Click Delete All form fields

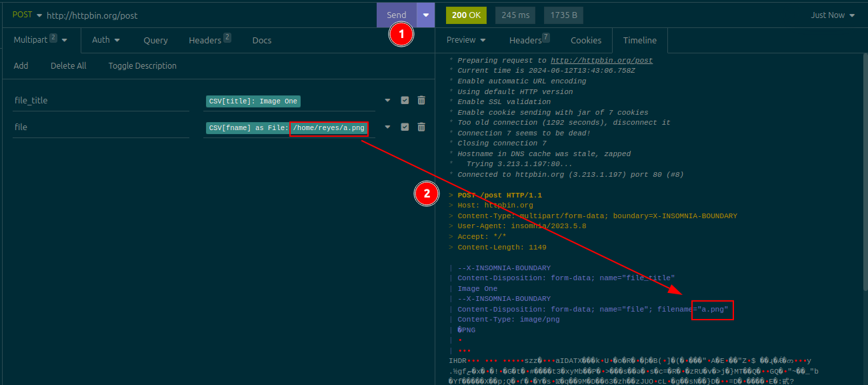point(69,65)
